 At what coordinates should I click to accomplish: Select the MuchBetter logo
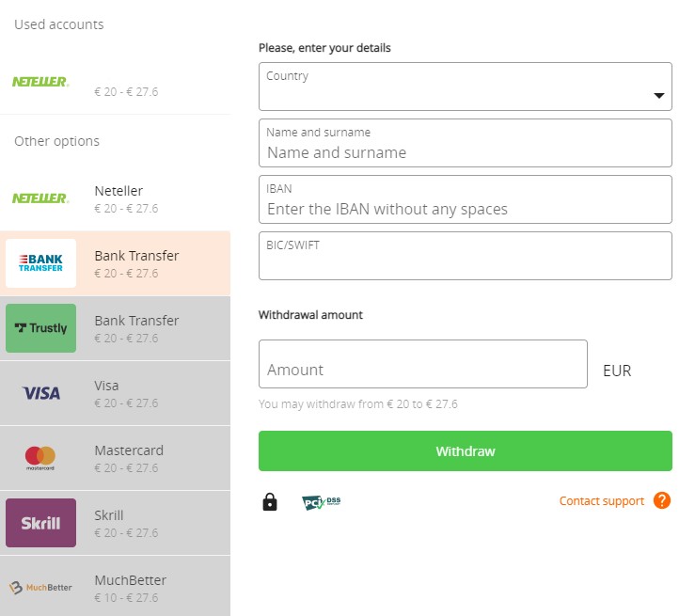40,588
